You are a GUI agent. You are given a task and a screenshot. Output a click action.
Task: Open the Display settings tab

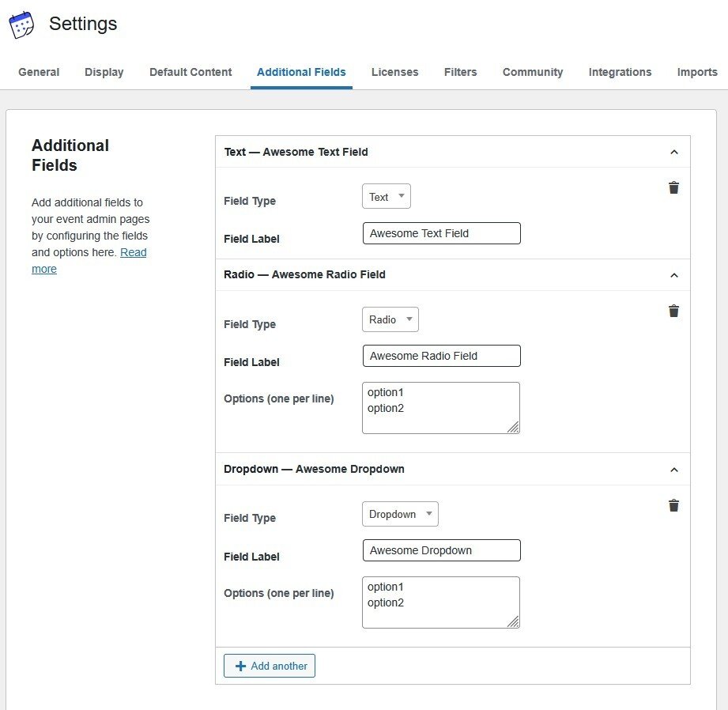click(x=104, y=72)
